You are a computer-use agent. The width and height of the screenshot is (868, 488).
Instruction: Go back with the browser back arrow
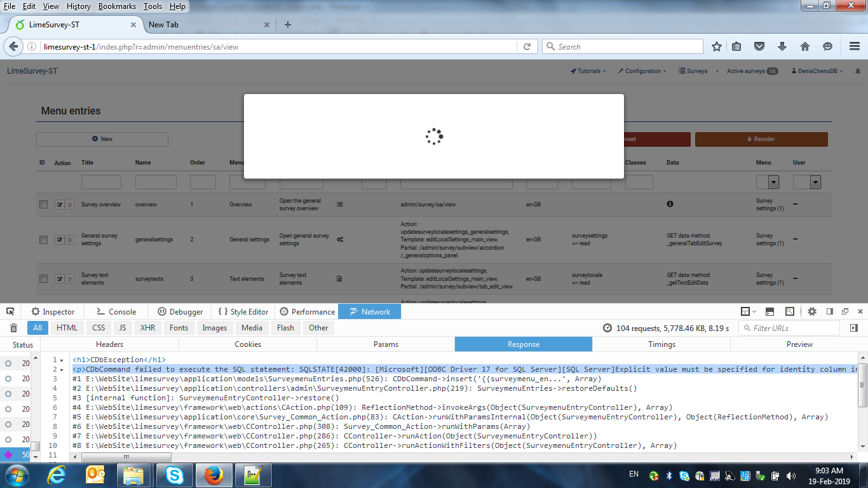(13, 46)
